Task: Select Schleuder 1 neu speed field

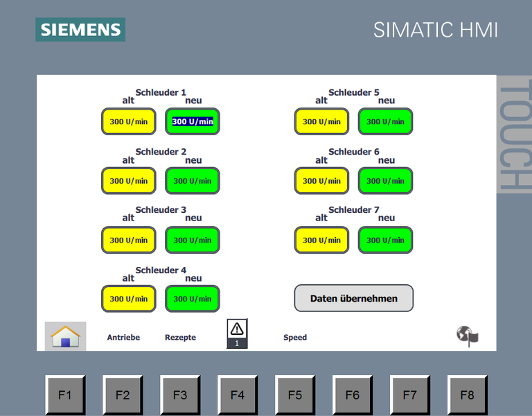Action: (x=193, y=121)
